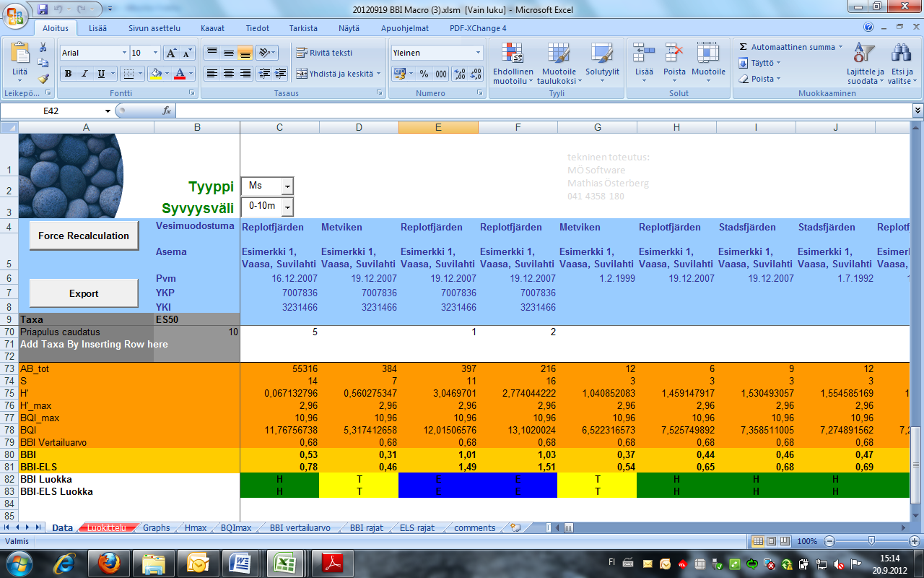Decrease font size with the small A icon
Image resolution: width=924 pixels, height=578 pixels.
coord(187,53)
